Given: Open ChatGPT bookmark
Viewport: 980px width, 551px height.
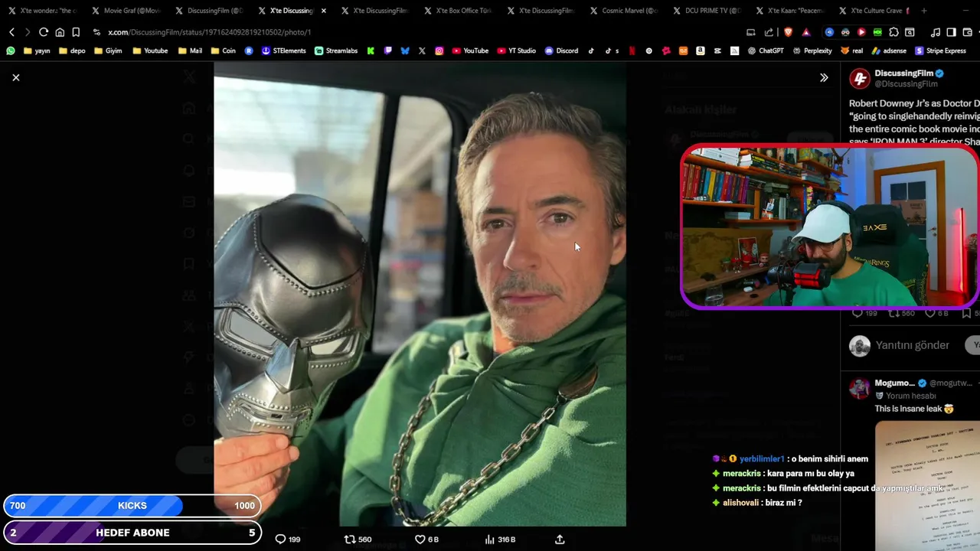Looking at the screenshot, I should click(766, 51).
